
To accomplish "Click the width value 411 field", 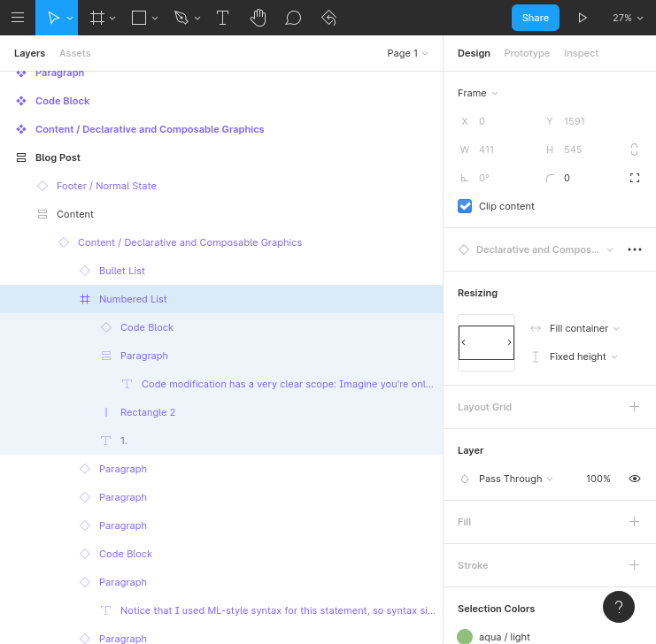I will pos(487,149).
